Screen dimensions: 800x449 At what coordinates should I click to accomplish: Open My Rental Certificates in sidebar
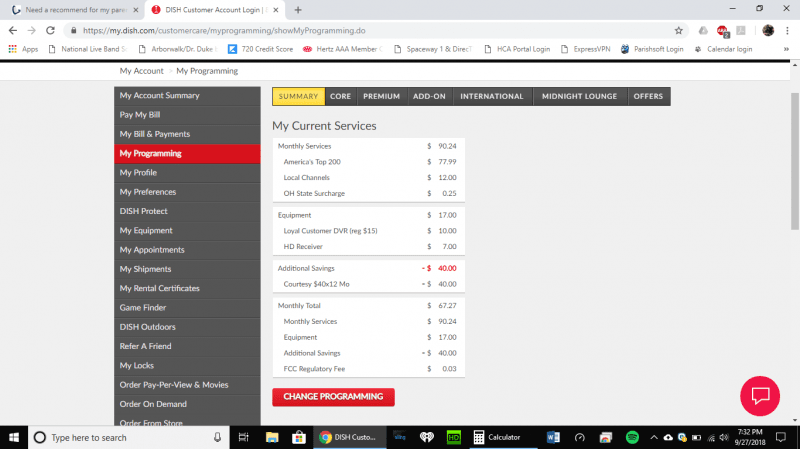[x=187, y=288]
